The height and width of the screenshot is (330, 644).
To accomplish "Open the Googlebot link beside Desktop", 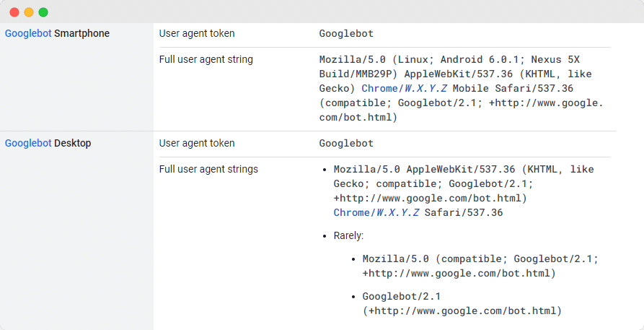I will 28,143.
